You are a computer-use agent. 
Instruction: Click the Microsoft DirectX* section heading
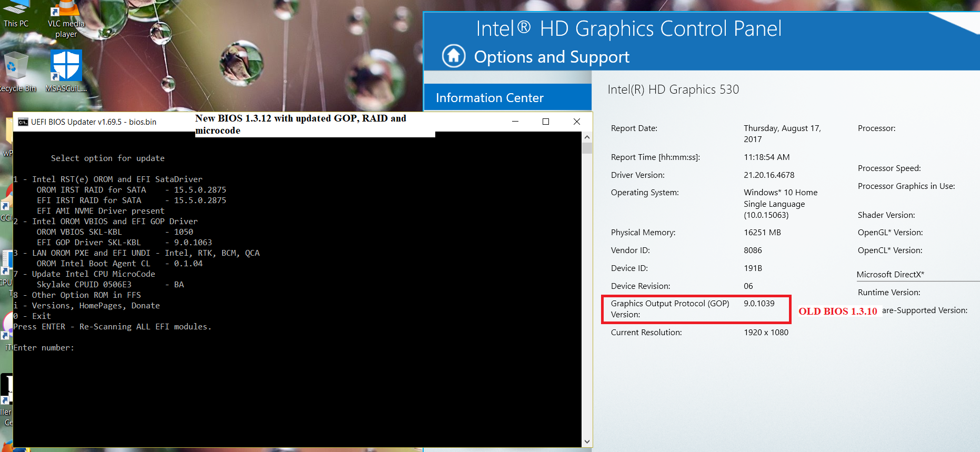(x=891, y=275)
